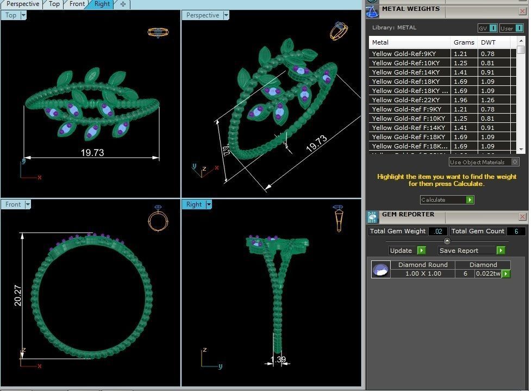Viewport: 532px width, 392px height.
Task: Click the green arrow beside 0.022tw
Action: click(505, 273)
